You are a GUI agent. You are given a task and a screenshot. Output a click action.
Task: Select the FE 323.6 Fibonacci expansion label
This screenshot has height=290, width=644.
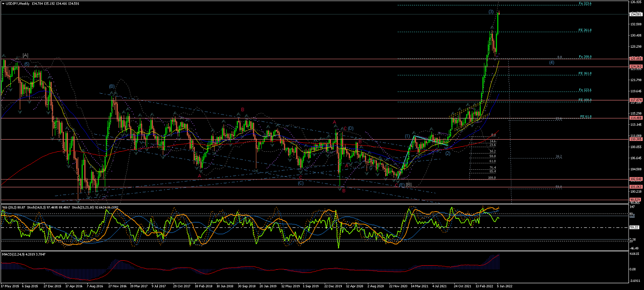point(585,4)
